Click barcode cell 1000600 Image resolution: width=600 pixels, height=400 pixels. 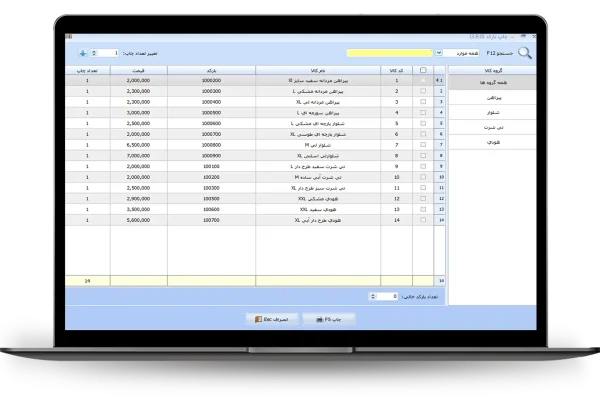211,123
